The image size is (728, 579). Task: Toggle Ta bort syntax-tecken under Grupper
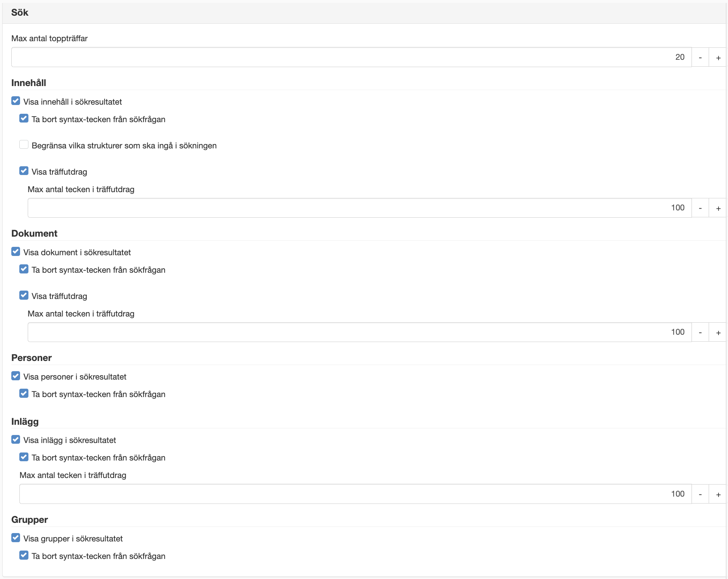[24, 555]
